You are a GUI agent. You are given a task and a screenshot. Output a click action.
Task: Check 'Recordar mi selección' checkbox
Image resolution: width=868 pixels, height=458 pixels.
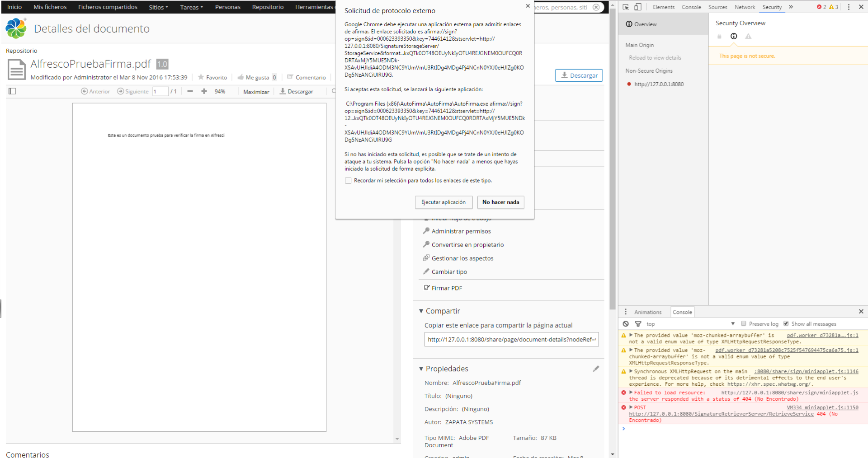tap(348, 181)
